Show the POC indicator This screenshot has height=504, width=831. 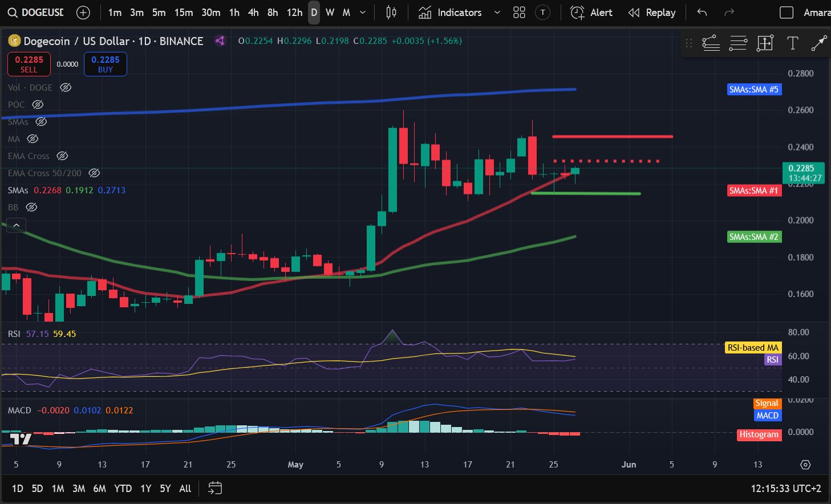click(x=38, y=104)
